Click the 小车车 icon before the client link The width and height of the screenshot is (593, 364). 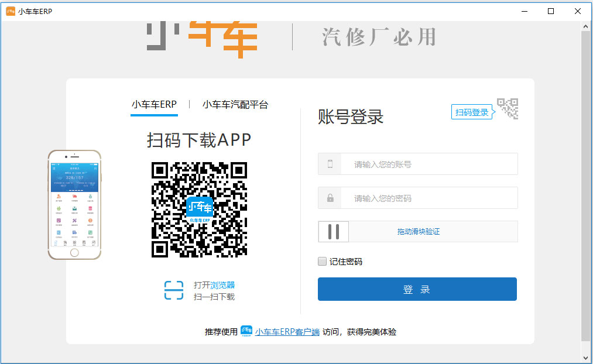(246, 331)
